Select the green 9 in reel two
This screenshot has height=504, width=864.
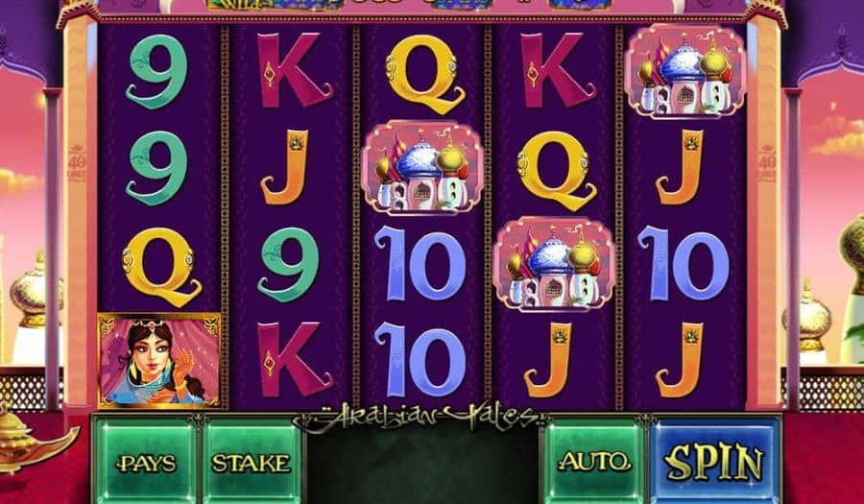(288, 264)
